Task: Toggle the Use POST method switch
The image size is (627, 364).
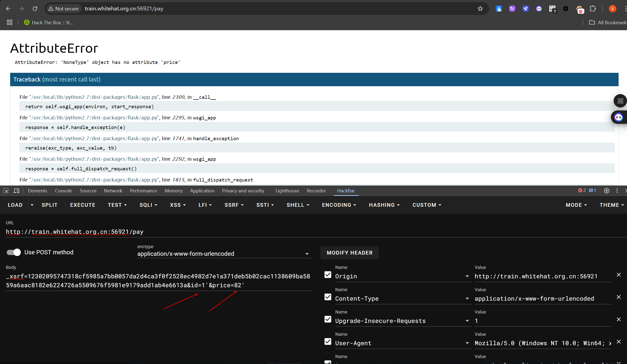Action: click(x=14, y=252)
